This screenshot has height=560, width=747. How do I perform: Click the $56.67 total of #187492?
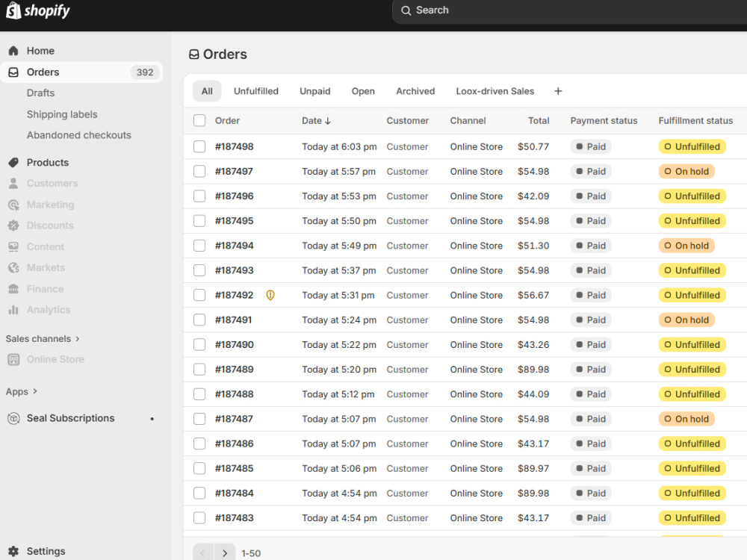[x=533, y=295]
